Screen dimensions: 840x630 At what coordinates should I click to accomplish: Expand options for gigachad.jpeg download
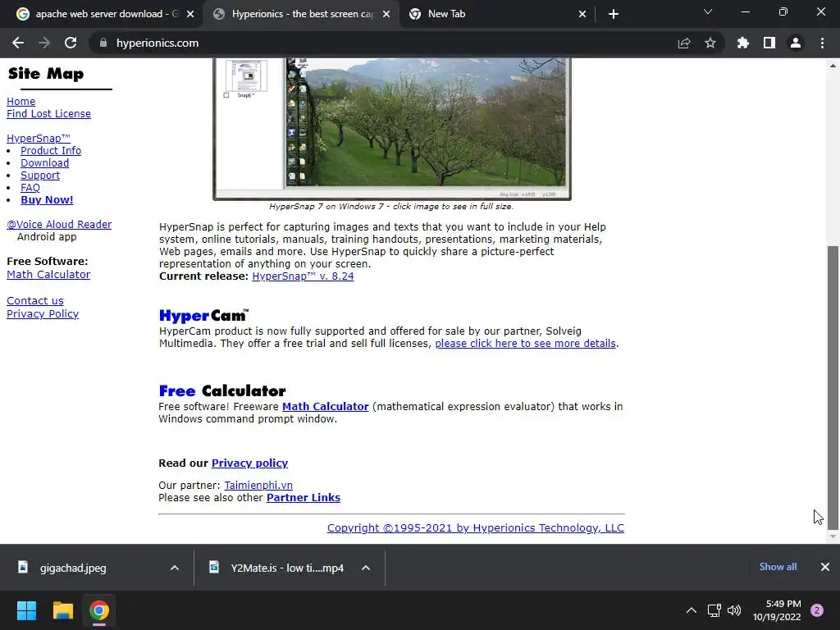point(175,568)
